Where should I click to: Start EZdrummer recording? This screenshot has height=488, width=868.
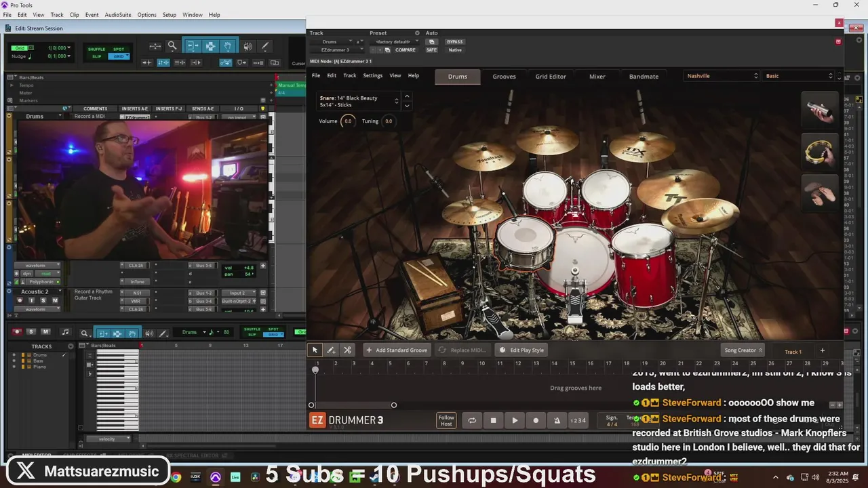536,420
